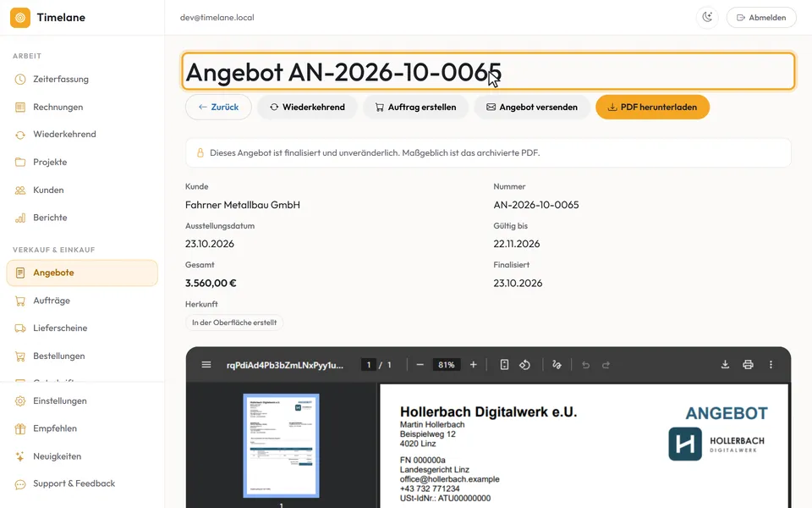
Task: Toggle PDF viewer sidebar menu icon
Action: click(x=206, y=365)
